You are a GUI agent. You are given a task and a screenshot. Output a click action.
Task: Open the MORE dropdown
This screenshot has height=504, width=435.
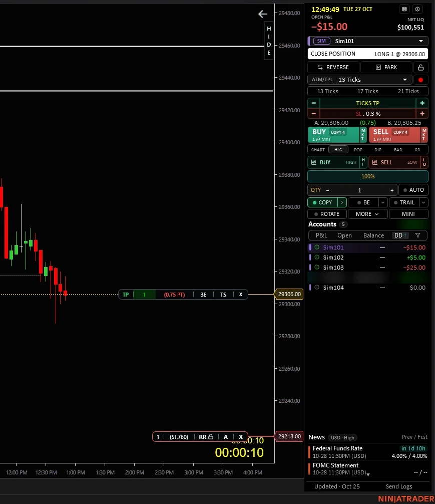tap(367, 214)
